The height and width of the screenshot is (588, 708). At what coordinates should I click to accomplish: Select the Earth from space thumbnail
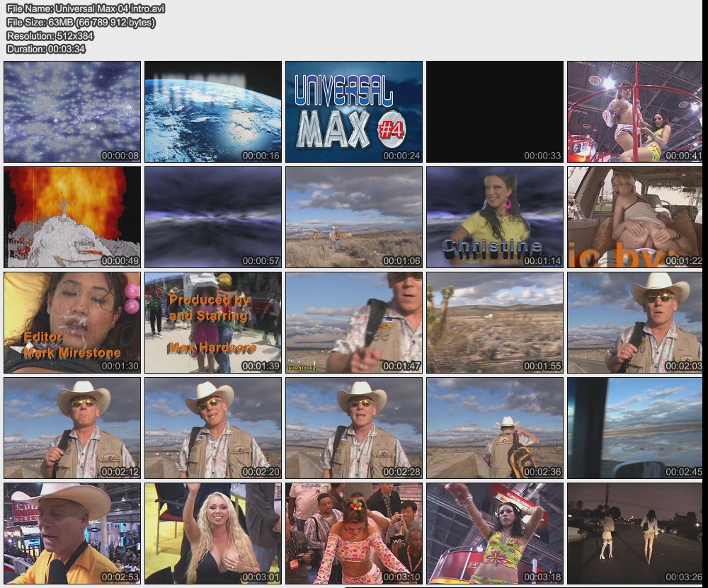point(212,112)
